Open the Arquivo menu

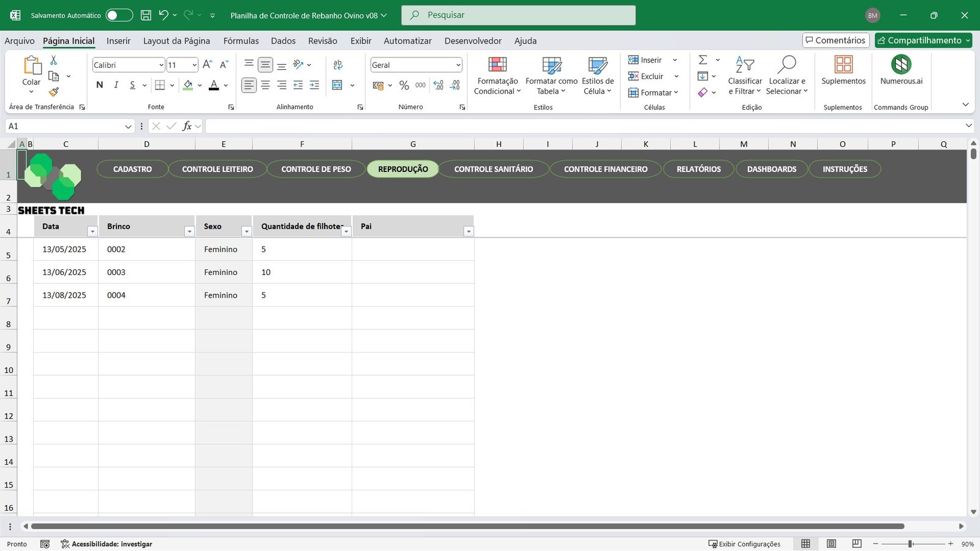[20, 41]
